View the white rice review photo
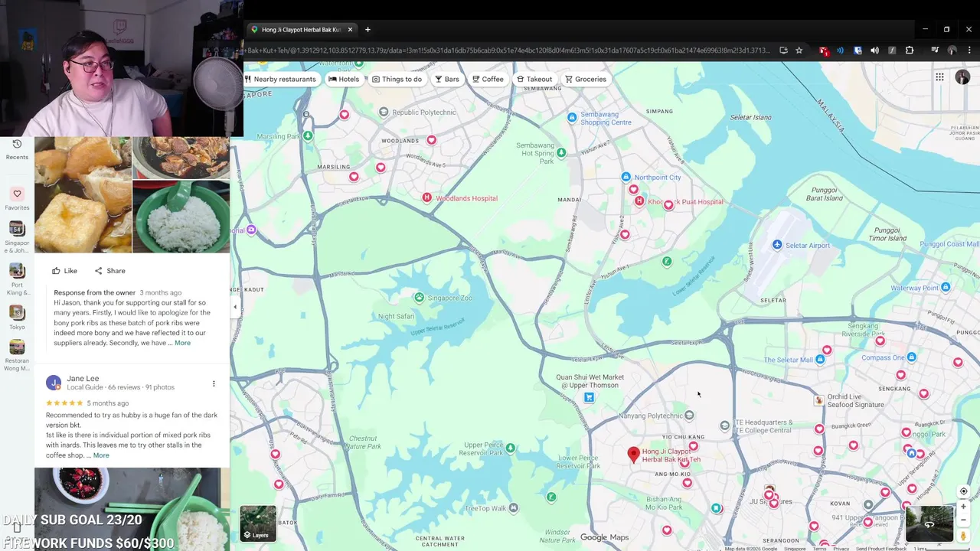Screen dimensions: 980x551 pyautogui.click(x=181, y=217)
